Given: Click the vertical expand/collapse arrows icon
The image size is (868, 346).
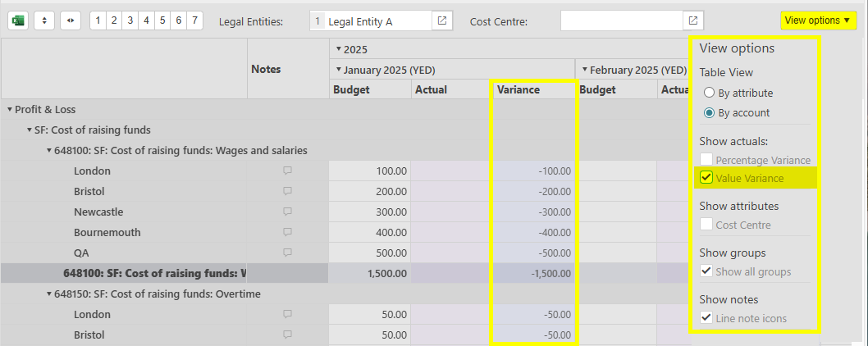Looking at the screenshot, I should (44, 20).
